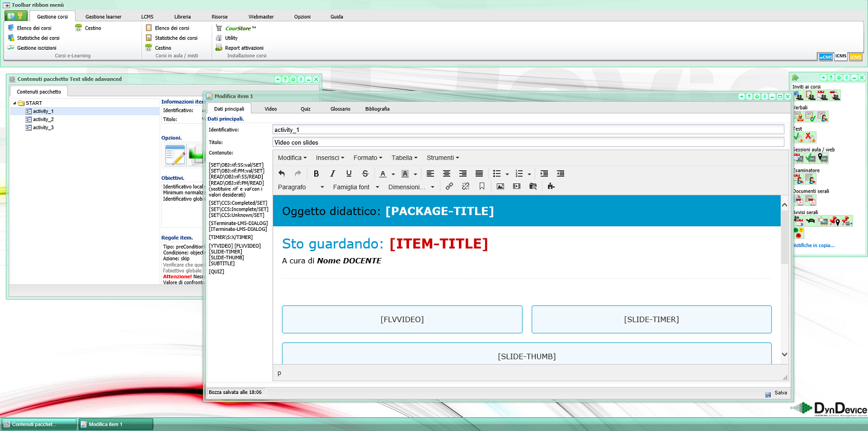Viewport: 868px width, 431px height.
Task: Align text left
Action: (x=431, y=174)
